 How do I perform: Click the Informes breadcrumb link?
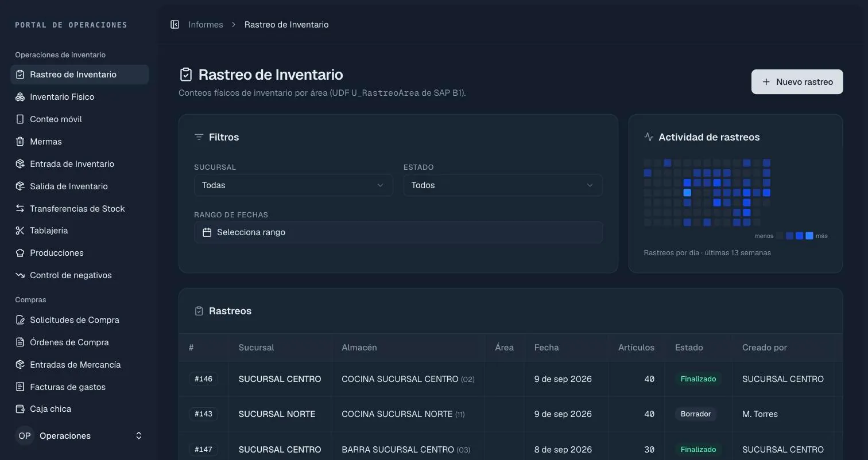pos(206,25)
